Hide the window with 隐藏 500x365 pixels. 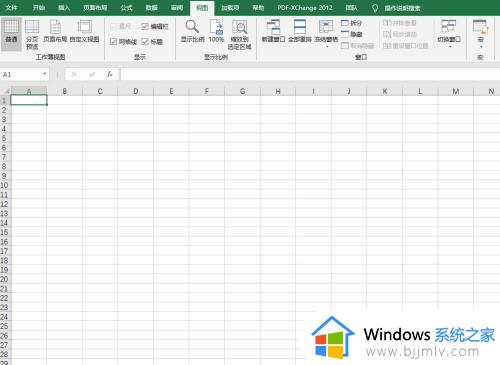[x=351, y=34]
